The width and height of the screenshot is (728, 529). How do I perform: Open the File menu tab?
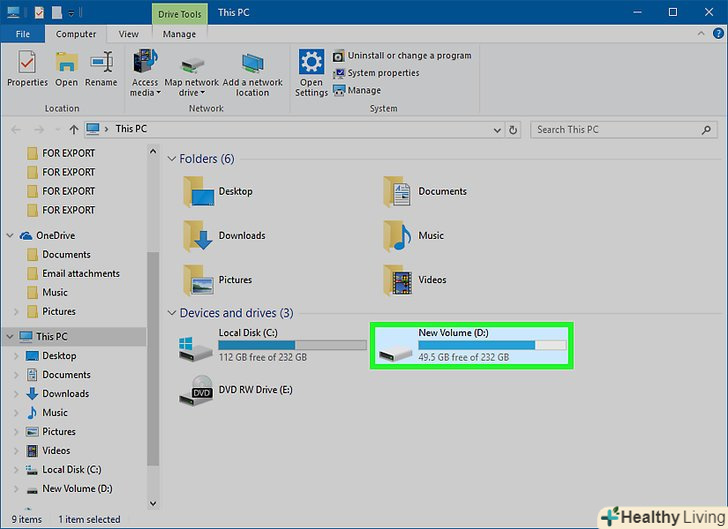coord(22,34)
